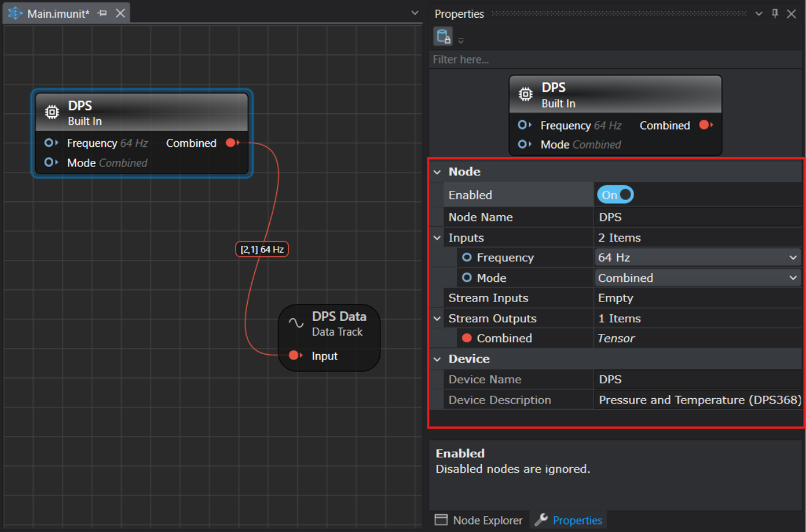Toggle the Enabled switch off
This screenshot has height=532, width=806.
(x=615, y=195)
